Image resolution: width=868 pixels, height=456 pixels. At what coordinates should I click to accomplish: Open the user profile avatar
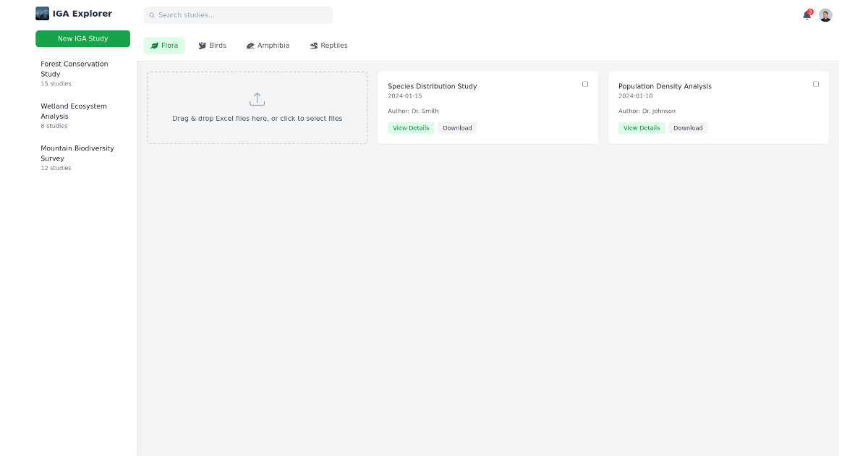[x=825, y=15]
